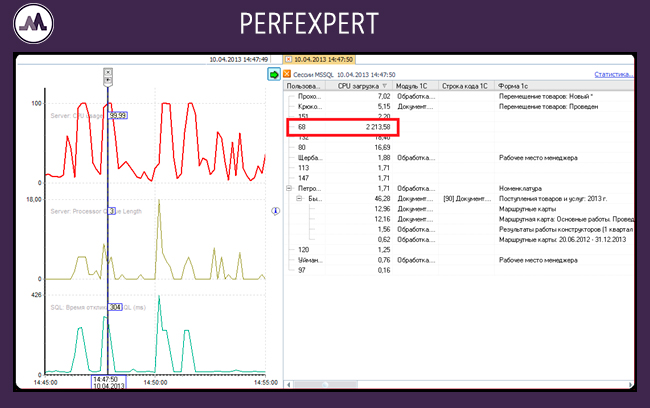This screenshot has width=650, height=408.
Task: Select session row 113
Action: click(459, 168)
